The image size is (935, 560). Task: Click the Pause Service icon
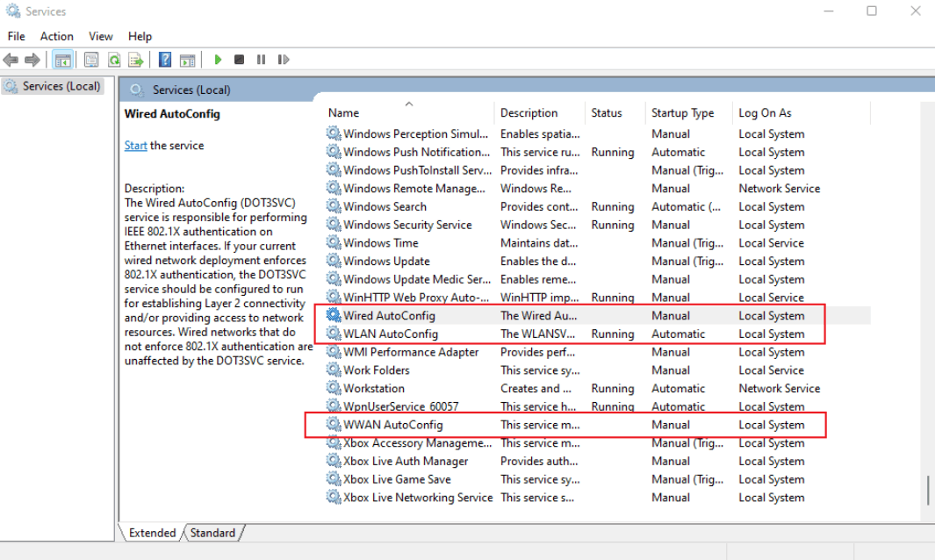261,60
